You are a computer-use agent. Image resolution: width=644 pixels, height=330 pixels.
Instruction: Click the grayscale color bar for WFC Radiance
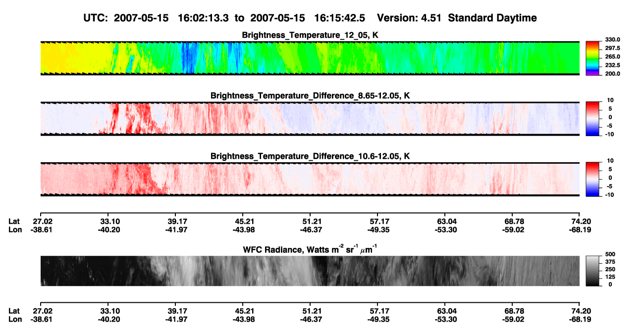point(592,271)
